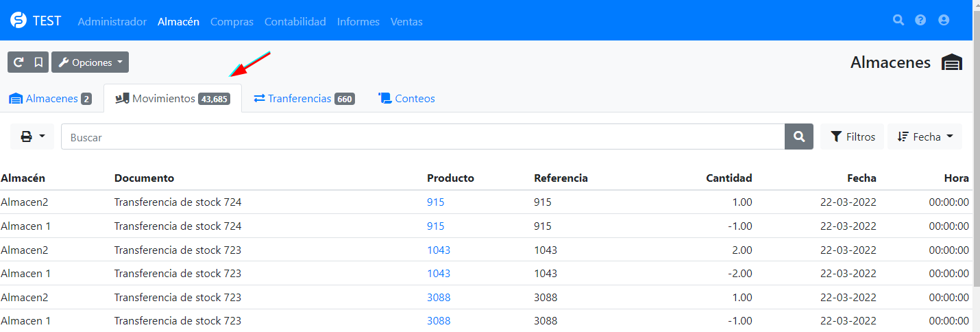Screen dimensions: 980x332
Task: Submit search with magnifier button
Action: [799, 137]
